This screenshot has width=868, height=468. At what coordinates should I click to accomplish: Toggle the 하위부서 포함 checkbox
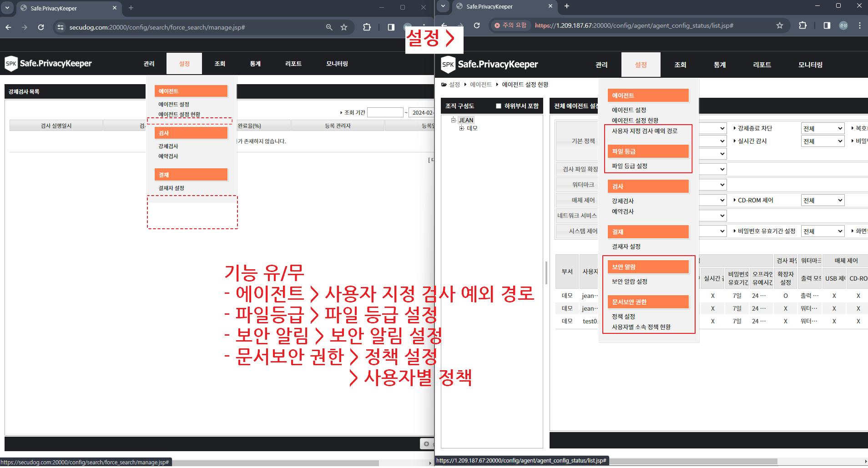[499, 106]
